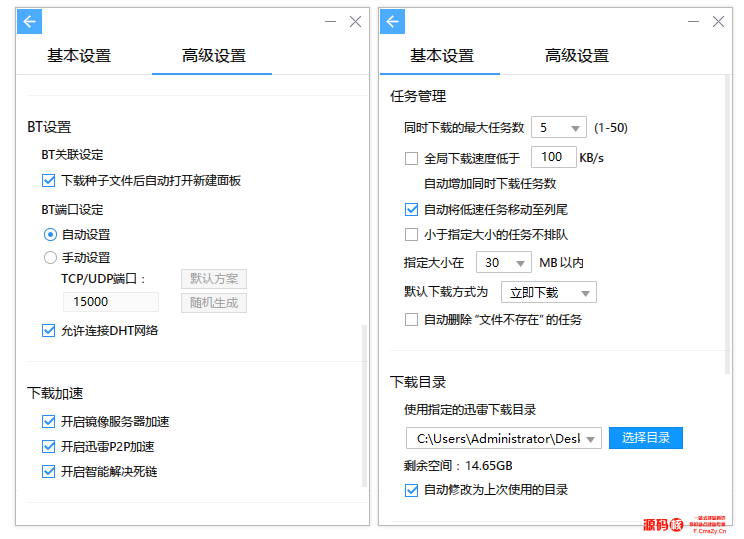The width and height of the screenshot is (744, 539).
Task: Open 默认下载方式为 dropdown showing 立即下载
Action: 549,292
